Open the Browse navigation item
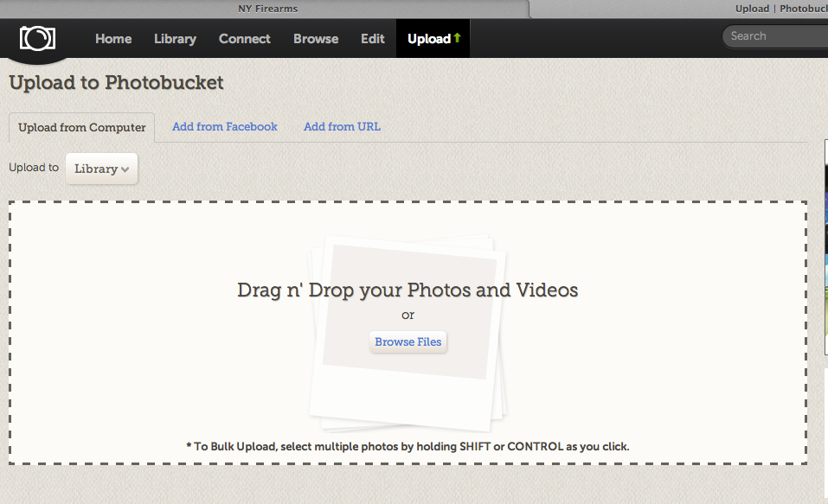828x504 pixels. (x=316, y=39)
